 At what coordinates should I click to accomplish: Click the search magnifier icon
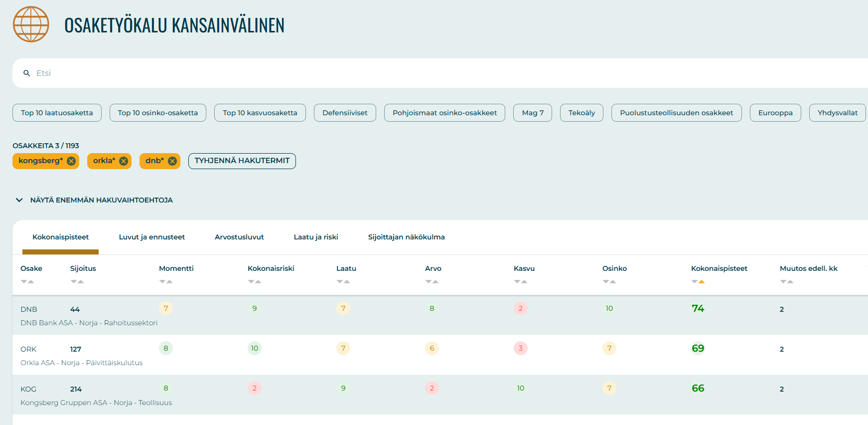coord(27,73)
